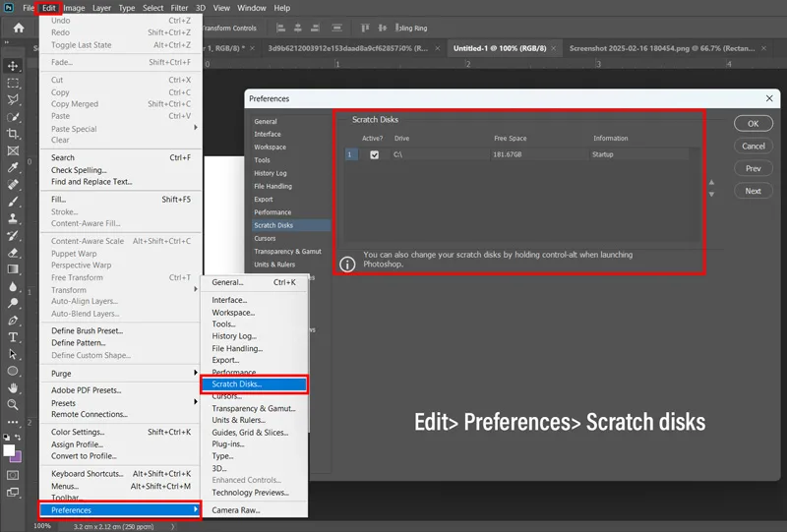This screenshot has height=532, width=787.
Task: Select the Dodge tool
Action: tap(13, 303)
